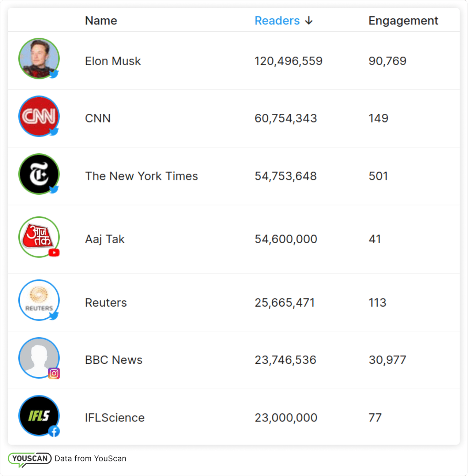
Task: Click the Name column header
Action: click(101, 21)
